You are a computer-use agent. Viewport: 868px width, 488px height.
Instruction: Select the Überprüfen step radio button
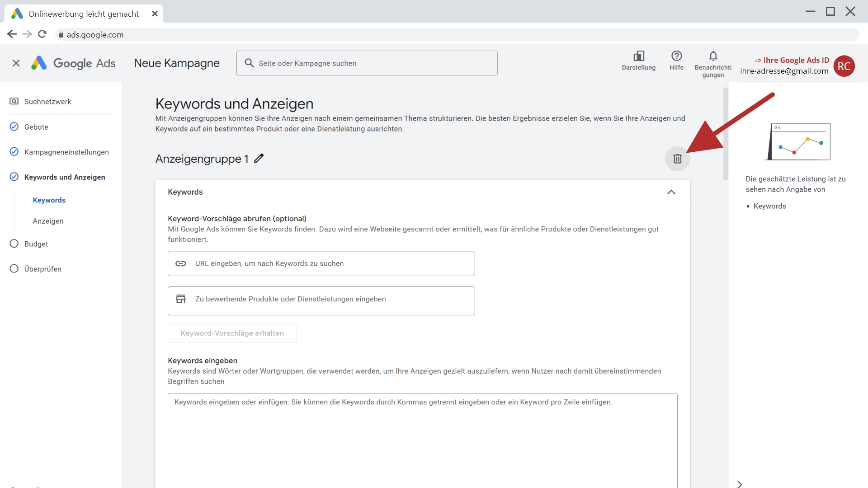pyautogui.click(x=14, y=268)
